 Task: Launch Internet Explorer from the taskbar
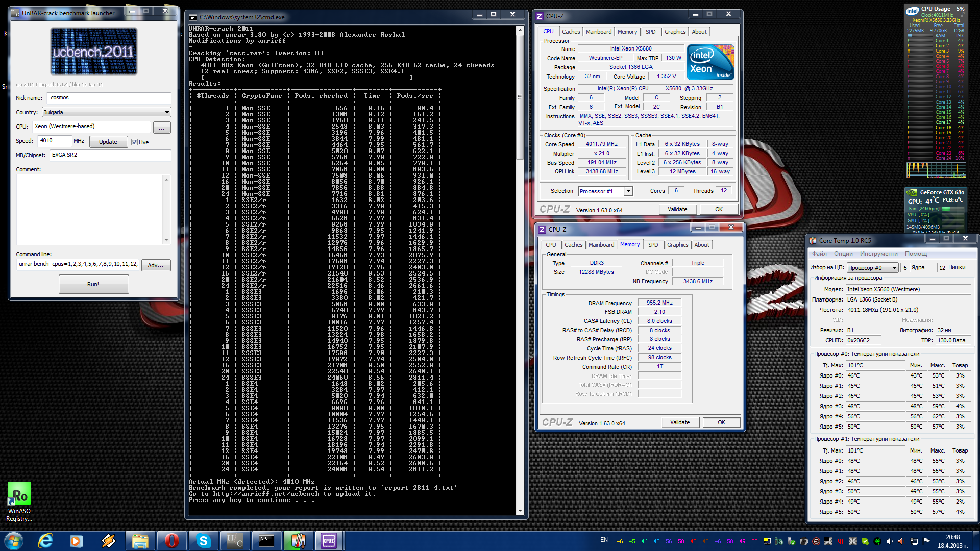point(45,541)
